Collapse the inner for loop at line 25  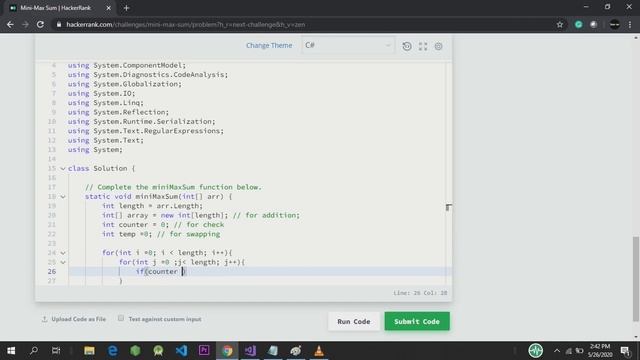tap(63, 262)
